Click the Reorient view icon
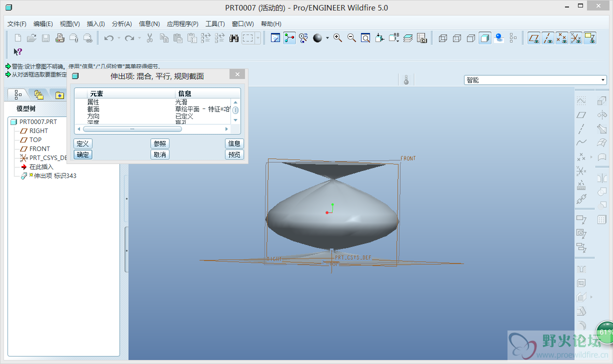This screenshot has width=613, height=364. [x=379, y=38]
